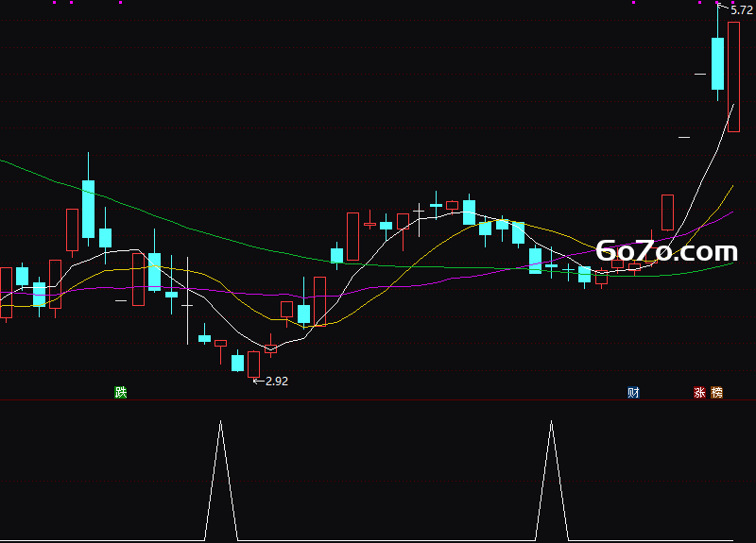Select the red candlestick at the 2.92 low
Viewport: 756px width, 543px height.
[253, 365]
